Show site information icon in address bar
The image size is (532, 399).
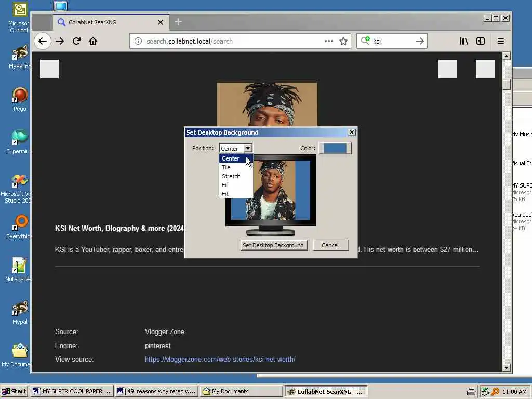[x=138, y=41]
